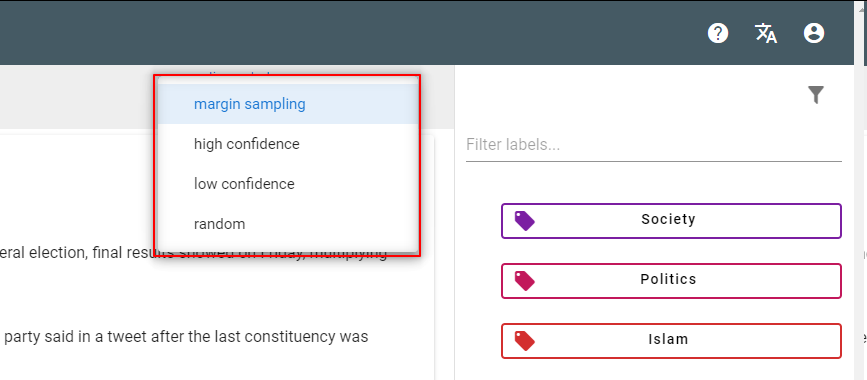Click the election results text paragraph
The image size is (867, 380).
click(193, 254)
